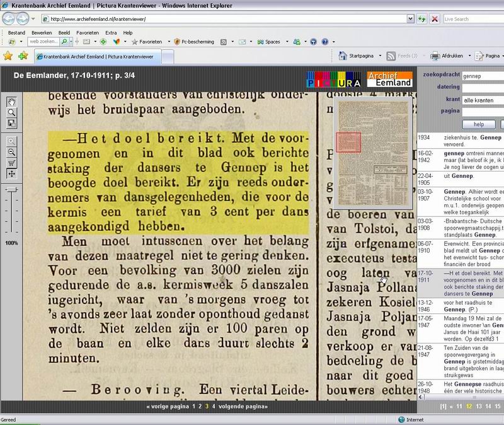
Task: Open search result dated 06-07-1910
Action: (x=461, y=254)
